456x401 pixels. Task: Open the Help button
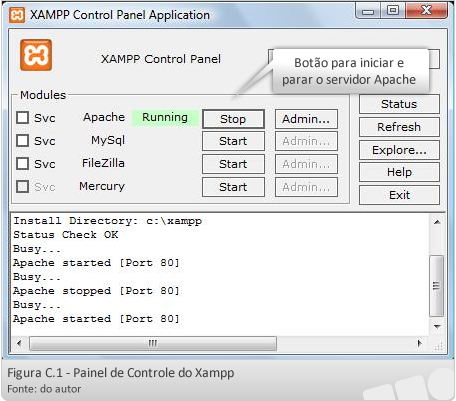(x=399, y=172)
